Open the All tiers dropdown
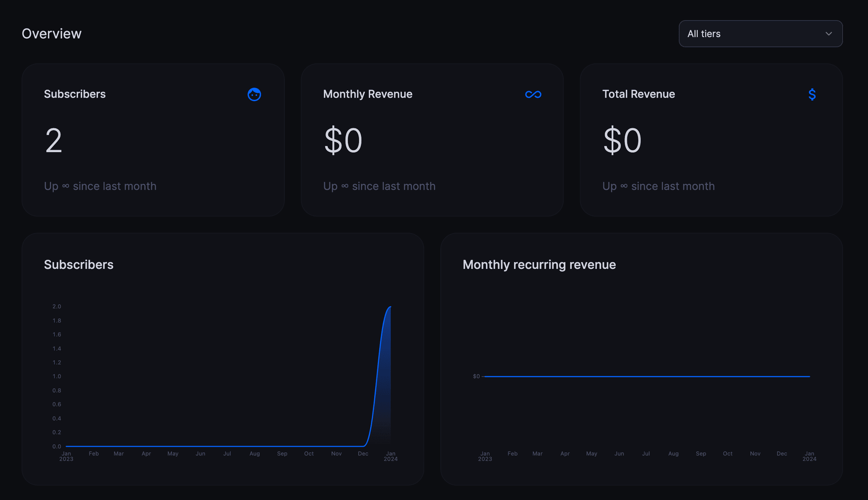Viewport: 868px width, 500px height. [x=760, y=33]
